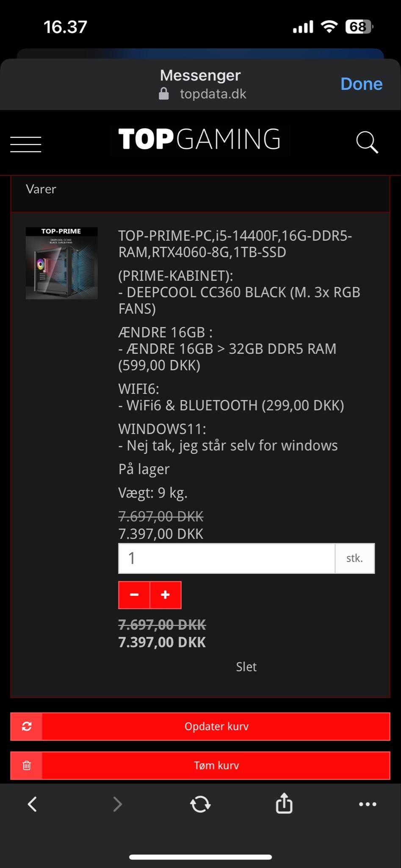Tap the search magnifier icon
The width and height of the screenshot is (401, 868).
click(367, 142)
